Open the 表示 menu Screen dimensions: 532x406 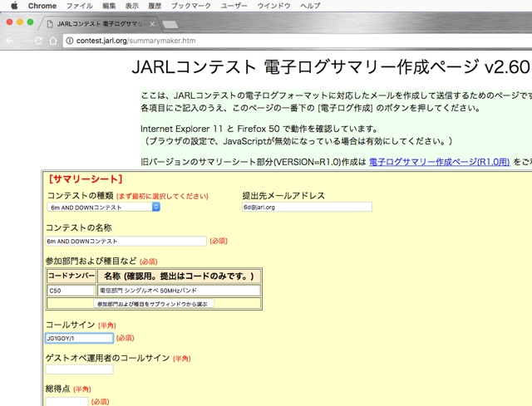[132, 6]
